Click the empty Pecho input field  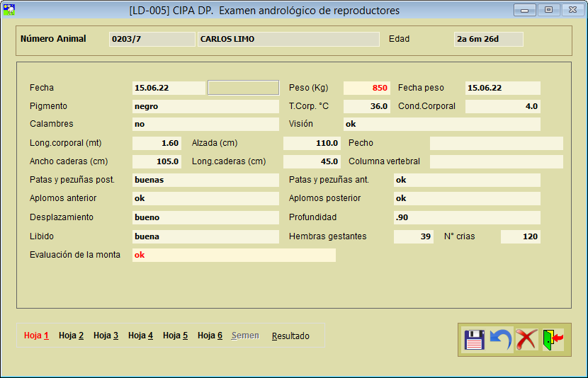pyautogui.click(x=496, y=143)
